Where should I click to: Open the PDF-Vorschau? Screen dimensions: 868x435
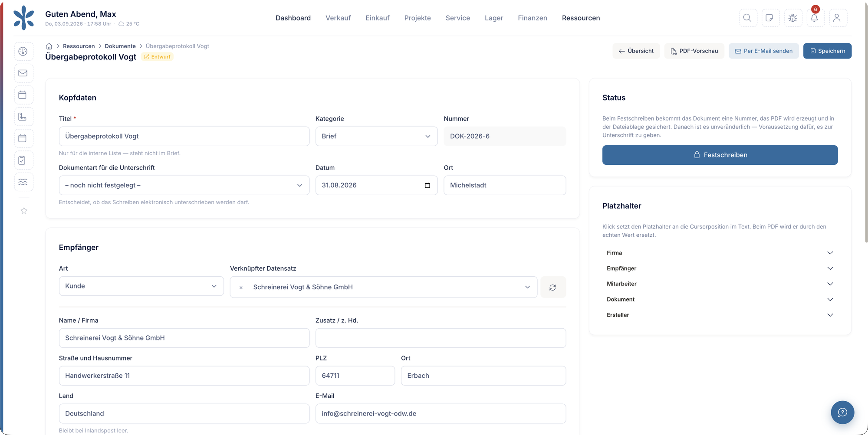point(694,51)
